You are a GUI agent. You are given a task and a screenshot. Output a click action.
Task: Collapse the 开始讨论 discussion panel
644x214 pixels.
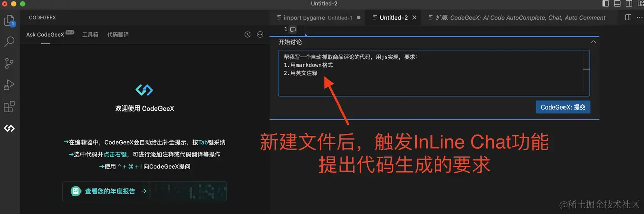click(594, 42)
